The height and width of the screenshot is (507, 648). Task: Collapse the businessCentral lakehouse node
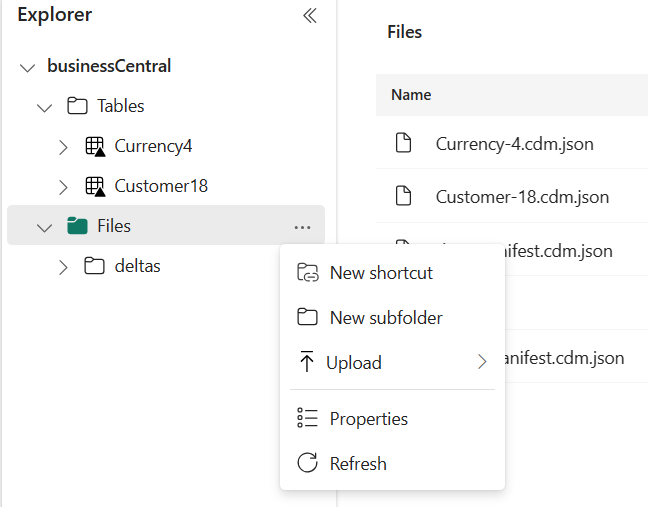pos(27,67)
